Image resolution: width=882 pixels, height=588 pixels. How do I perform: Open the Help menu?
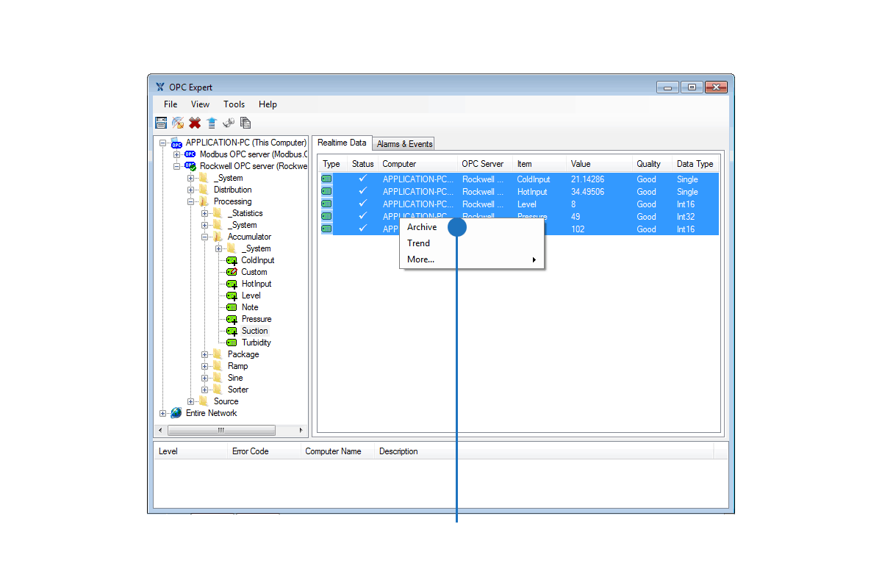(268, 104)
